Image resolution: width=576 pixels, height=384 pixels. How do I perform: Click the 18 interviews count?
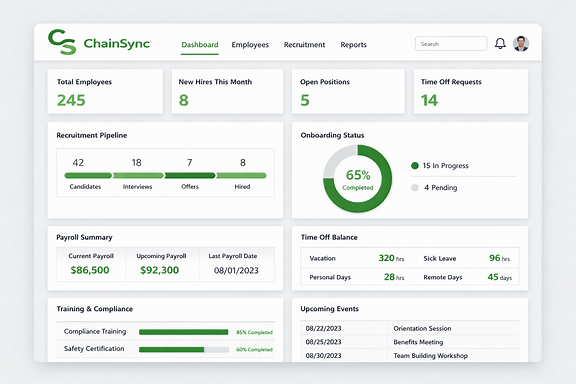pyautogui.click(x=137, y=162)
